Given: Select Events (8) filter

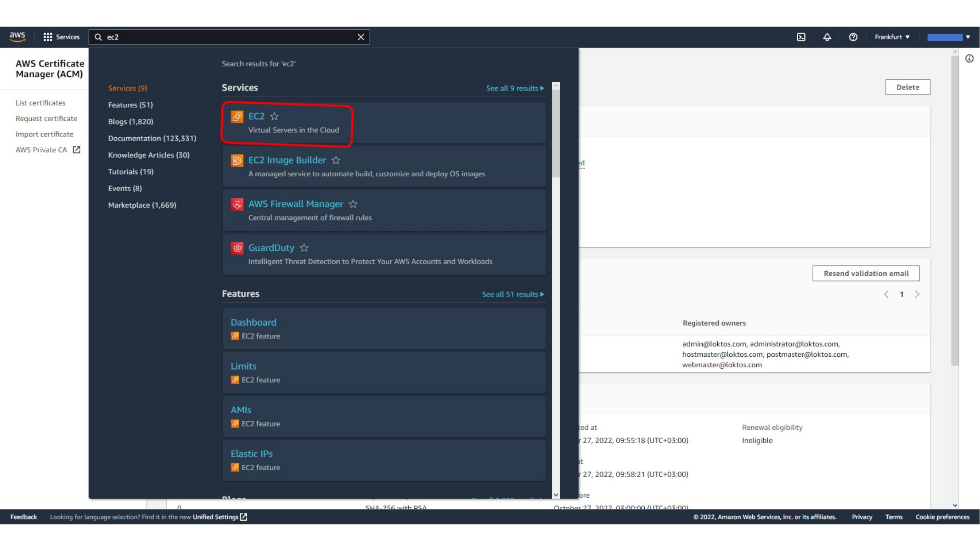Looking at the screenshot, I should (x=125, y=188).
